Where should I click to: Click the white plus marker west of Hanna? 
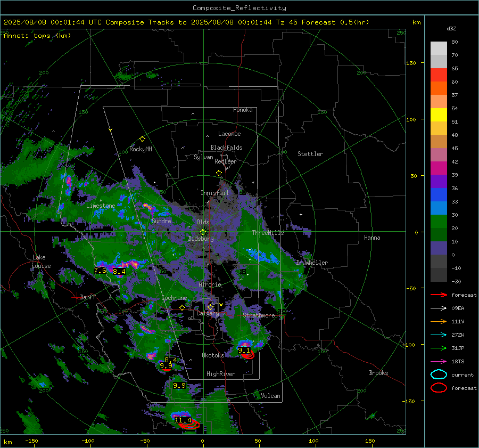point(301,214)
